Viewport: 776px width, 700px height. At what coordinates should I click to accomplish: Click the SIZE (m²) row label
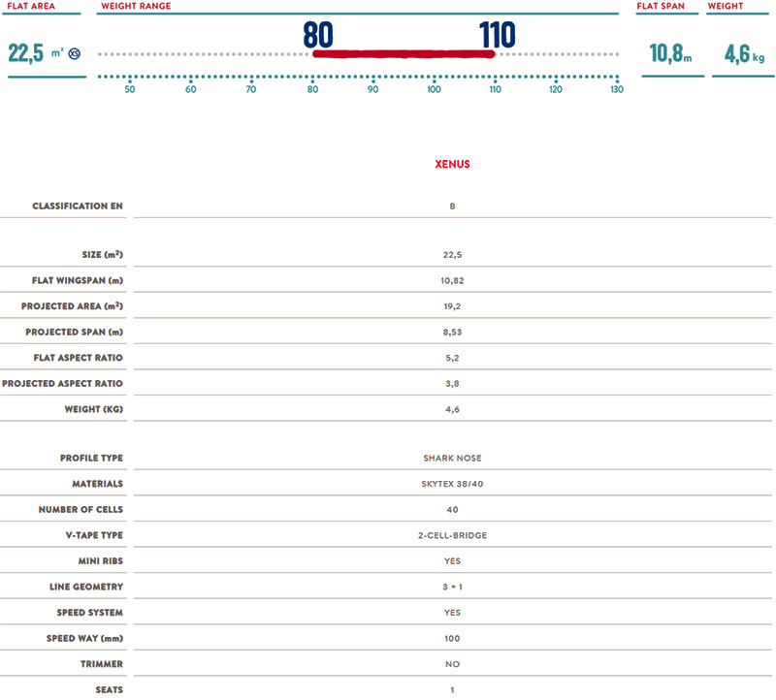[103, 254]
